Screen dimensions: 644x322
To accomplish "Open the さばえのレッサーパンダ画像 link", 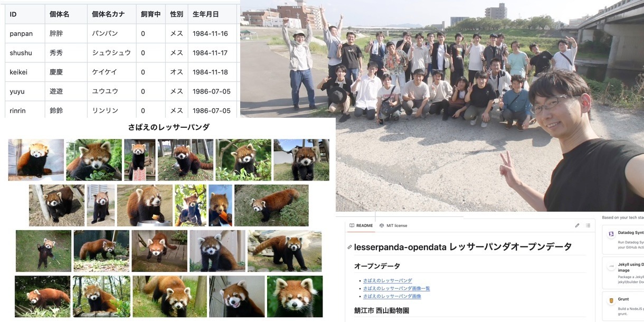I will 392,297.
